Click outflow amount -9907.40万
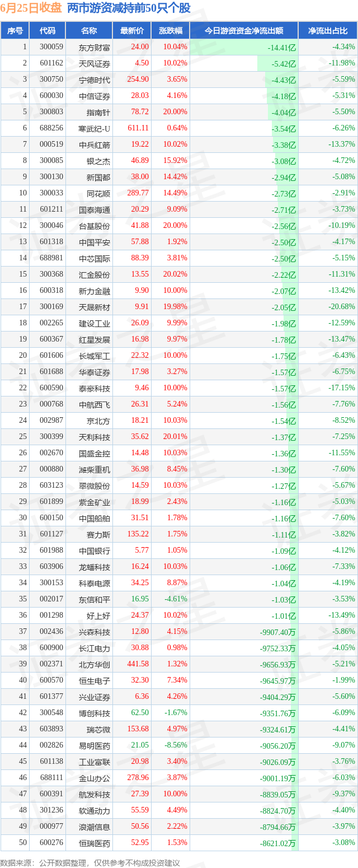This screenshot has width=358, height=868. (x=278, y=633)
